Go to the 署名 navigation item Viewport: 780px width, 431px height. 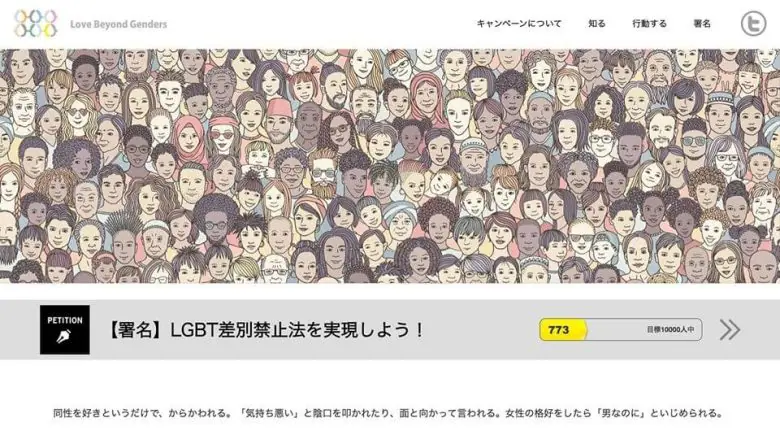click(702, 23)
